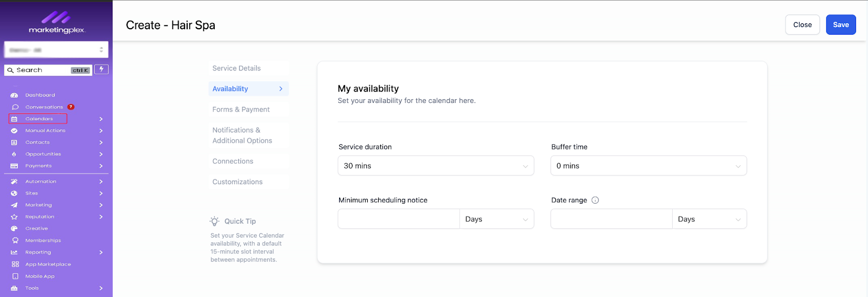Click the lightning bolt quick actions icon
Viewport: 868px width, 297px height.
[101, 69]
